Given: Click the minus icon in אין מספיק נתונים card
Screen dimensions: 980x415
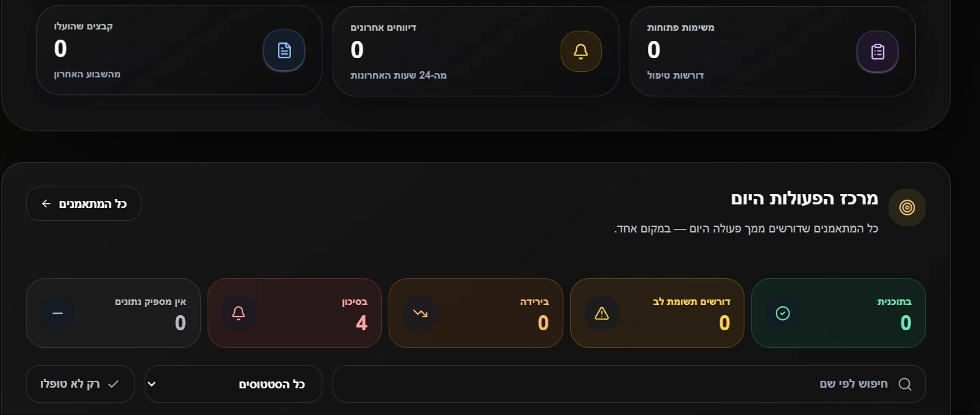Looking at the screenshot, I should [x=57, y=313].
